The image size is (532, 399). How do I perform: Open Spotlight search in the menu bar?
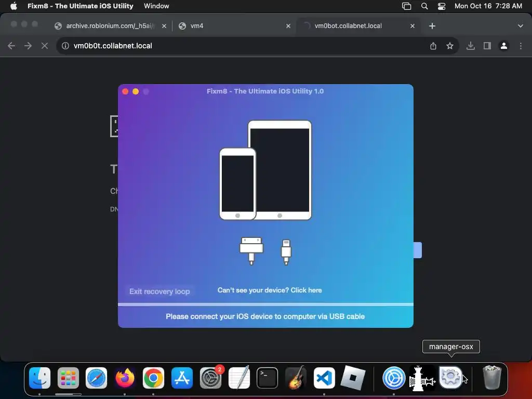click(x=424, y=6)
